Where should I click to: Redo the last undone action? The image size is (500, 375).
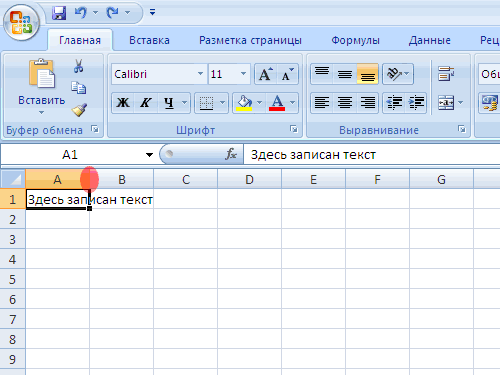(112, 13)
